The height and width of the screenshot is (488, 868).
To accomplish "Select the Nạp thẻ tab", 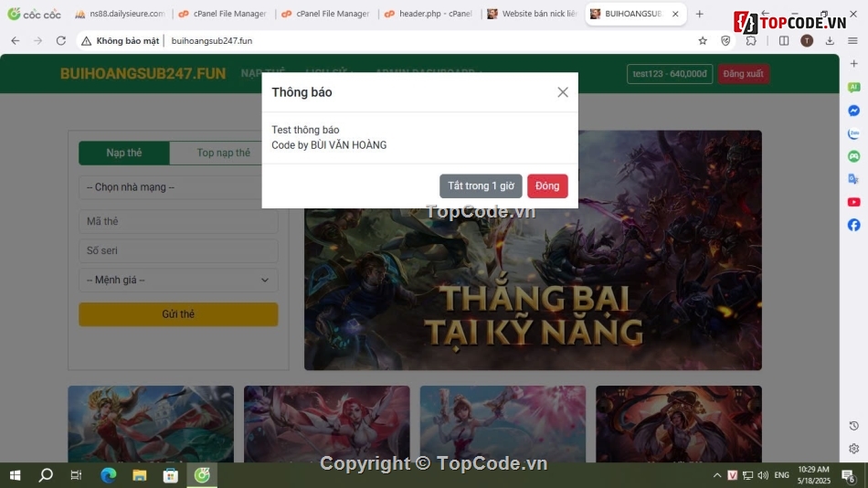I will coord(124,153).
